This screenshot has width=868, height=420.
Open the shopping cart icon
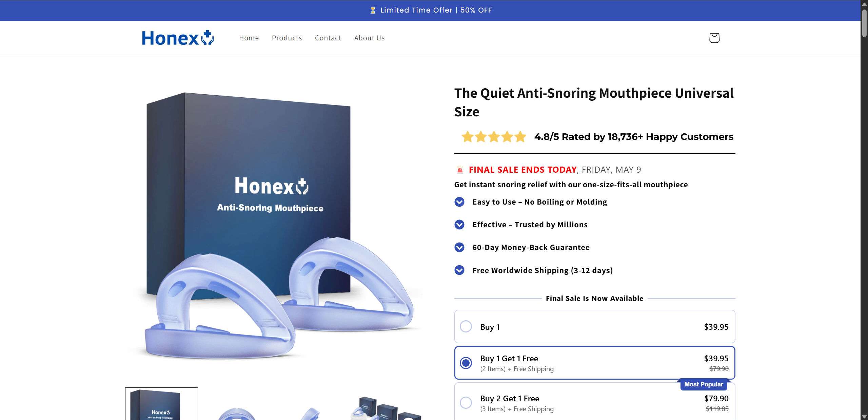pos(714,38)
